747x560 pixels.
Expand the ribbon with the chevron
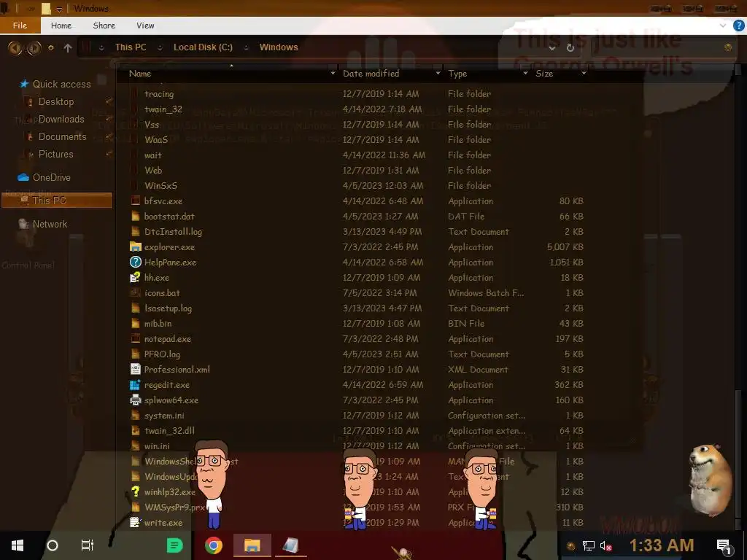click(723, 26)
